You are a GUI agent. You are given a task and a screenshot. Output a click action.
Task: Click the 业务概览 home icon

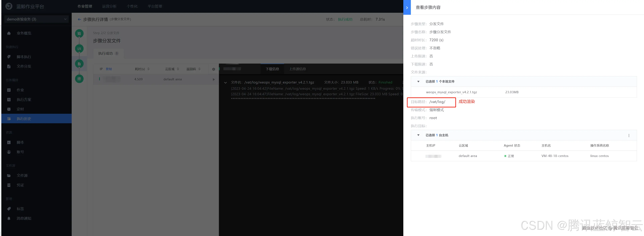(9, 33)
